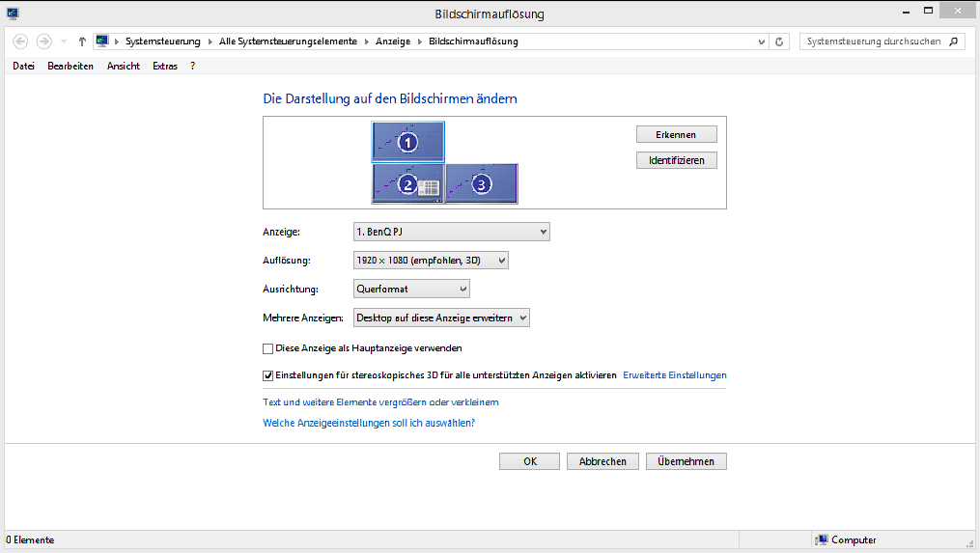Viewport: 980px width, 553px height.
Task: Click Alle Systemsteuerungselemente breadcrumb
Action: click(288, 41)
